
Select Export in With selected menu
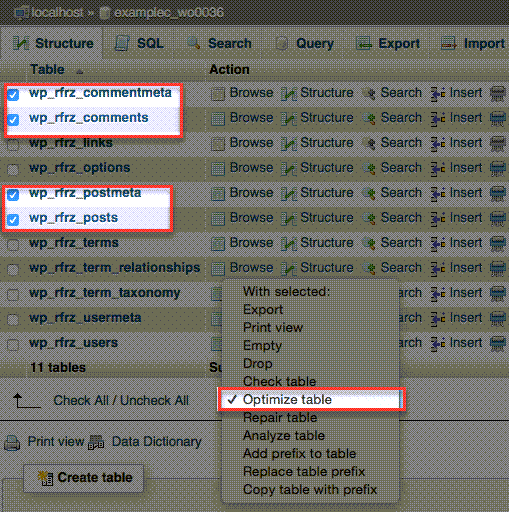coord(311,309)
